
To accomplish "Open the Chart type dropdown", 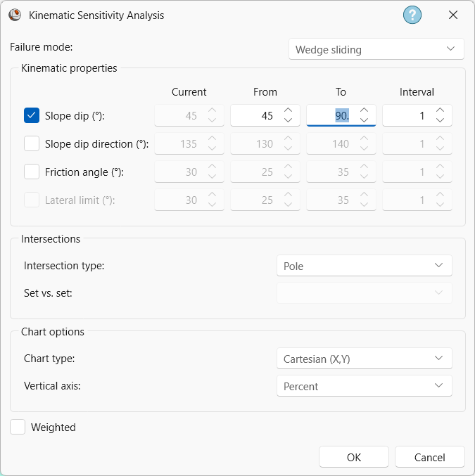I will point(365,359).
